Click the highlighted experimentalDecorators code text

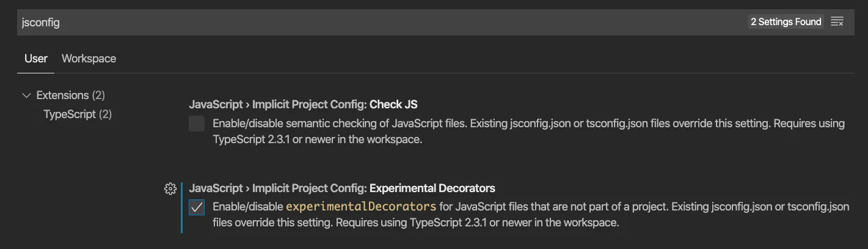coord(361,206)
